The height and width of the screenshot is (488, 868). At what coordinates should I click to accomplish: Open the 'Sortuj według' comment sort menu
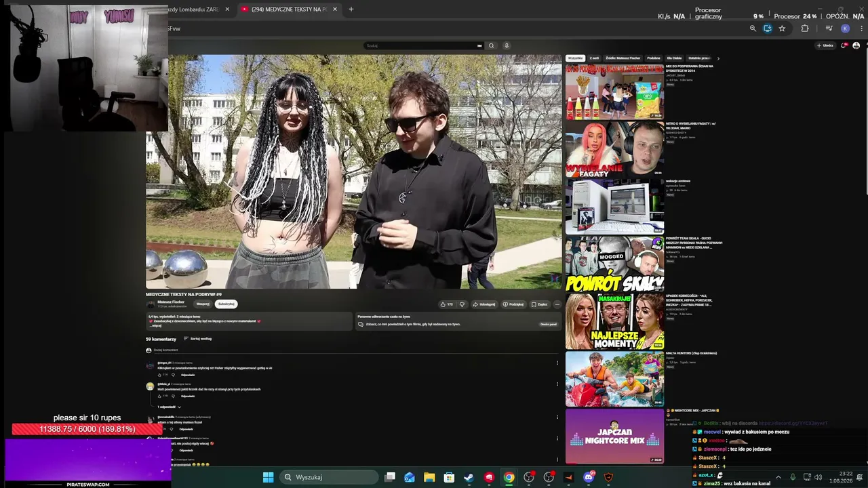click(x=198, y=339)
